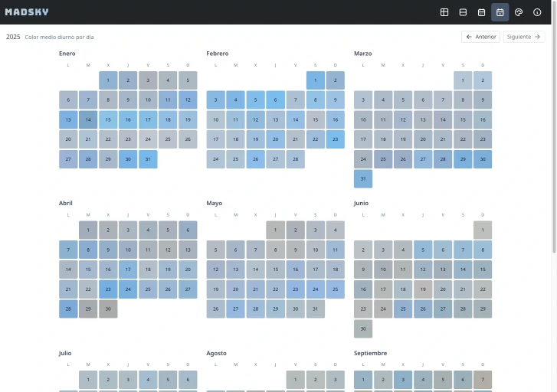Choose Marzo day 13 tile
The height and width of the screenshot is (392, 557).
[423, 119]
